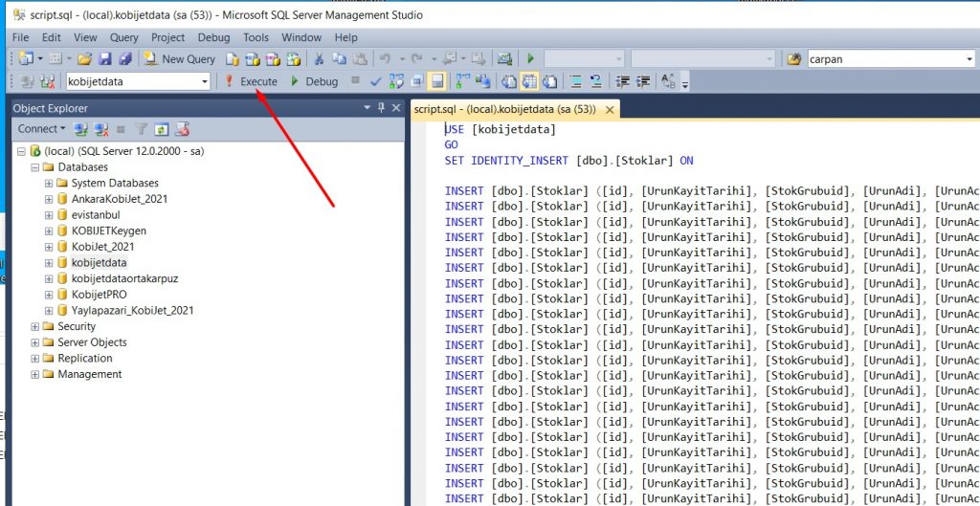
Task: Open the Tools menu
Action: pos(256,37)
